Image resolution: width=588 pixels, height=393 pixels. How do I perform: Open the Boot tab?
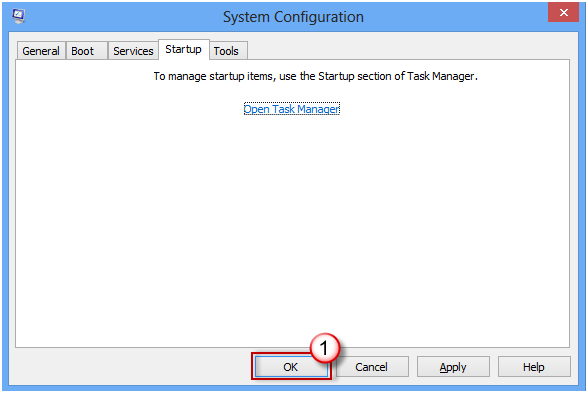[83, 51]
